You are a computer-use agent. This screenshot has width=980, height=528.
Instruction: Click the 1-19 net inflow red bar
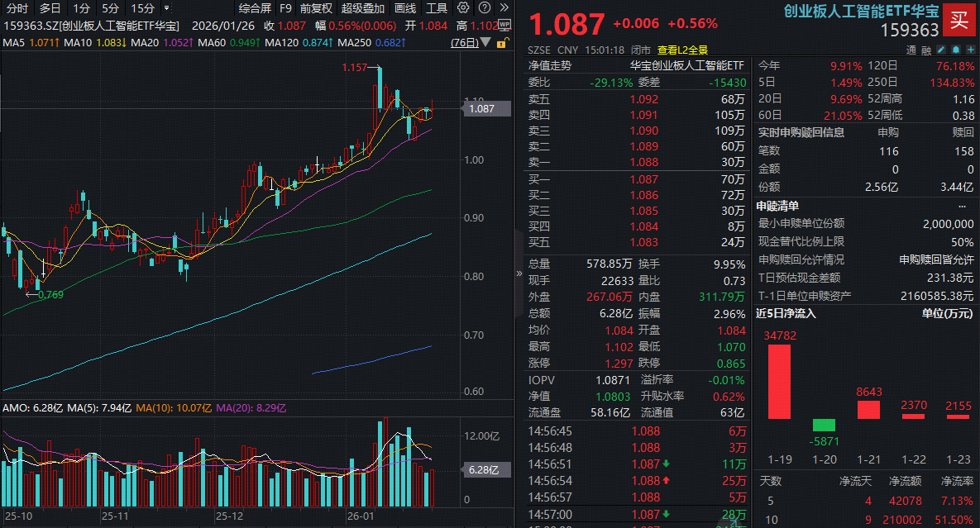pyautogui.click(x=779, y=381)
